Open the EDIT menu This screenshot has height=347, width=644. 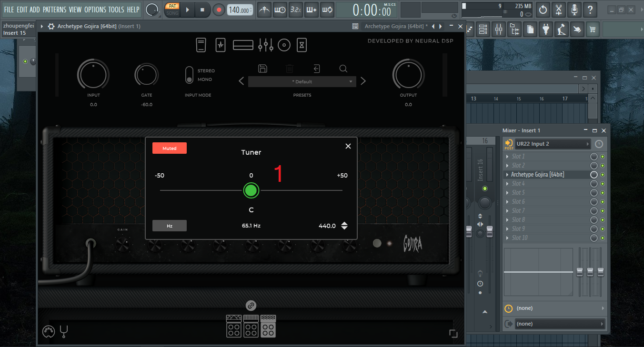[x=22, y=10]
